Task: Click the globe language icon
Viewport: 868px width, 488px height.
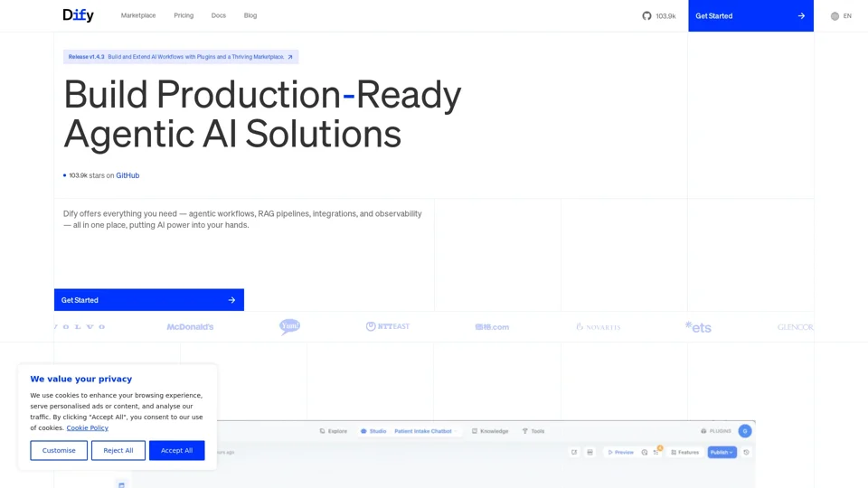Action: click(835, 16)
